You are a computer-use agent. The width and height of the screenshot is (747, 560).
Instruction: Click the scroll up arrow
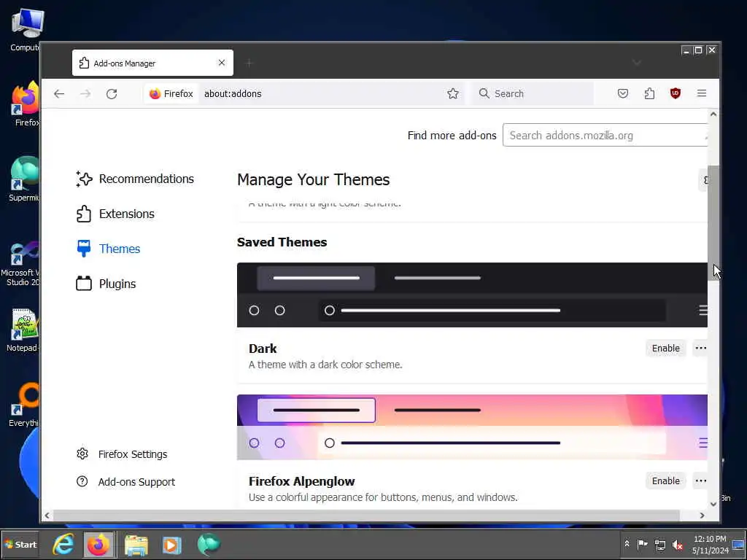713,114
